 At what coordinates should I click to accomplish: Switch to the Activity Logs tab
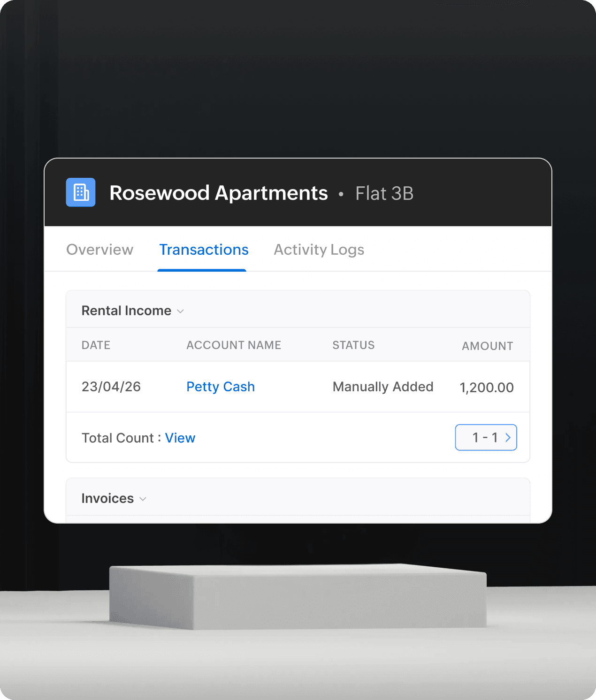319,250
